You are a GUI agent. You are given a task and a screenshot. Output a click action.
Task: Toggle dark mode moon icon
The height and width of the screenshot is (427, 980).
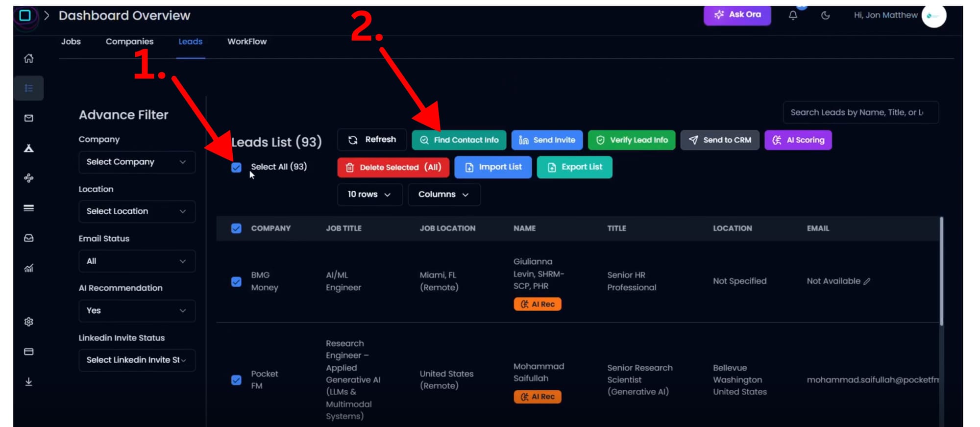(x=825, y=15)
